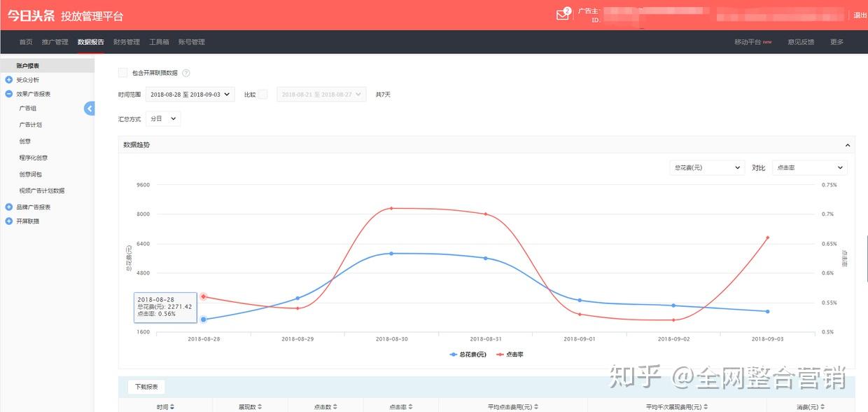Expand 受众分析 plus icon
The height and width of the screenshot is (412, 868).
point(9,80)
